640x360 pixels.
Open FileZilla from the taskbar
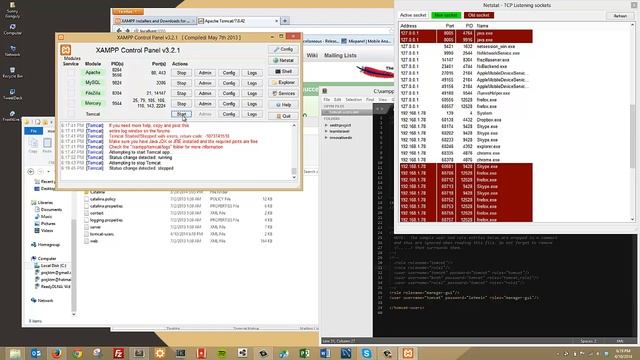tap(118, 353)
